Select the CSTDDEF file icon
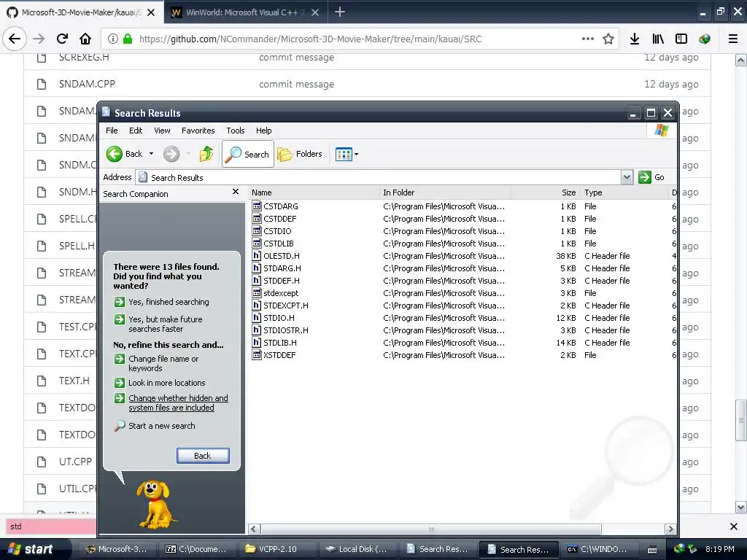747x560 pixels. pos(257,219)
